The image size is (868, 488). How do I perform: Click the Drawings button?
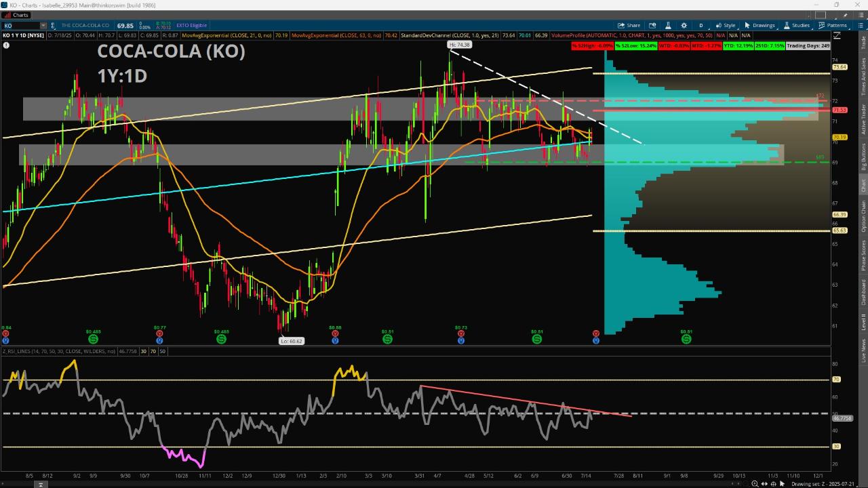click(759, 25)
